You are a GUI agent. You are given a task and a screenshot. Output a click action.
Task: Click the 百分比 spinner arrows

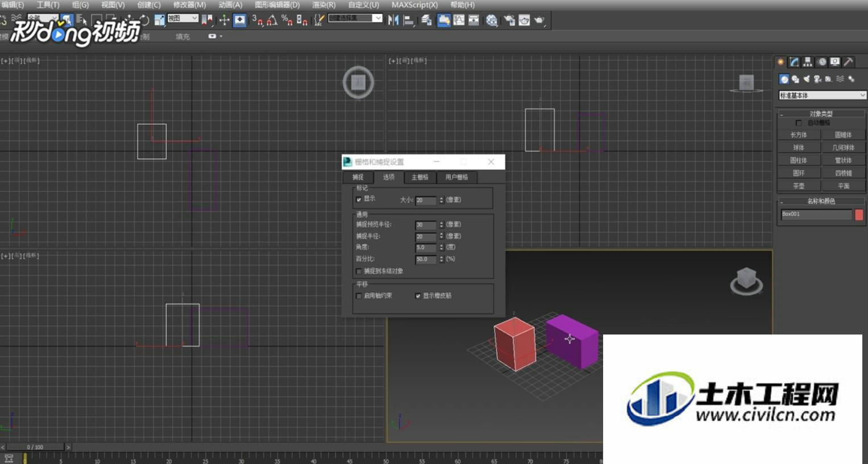441,259
